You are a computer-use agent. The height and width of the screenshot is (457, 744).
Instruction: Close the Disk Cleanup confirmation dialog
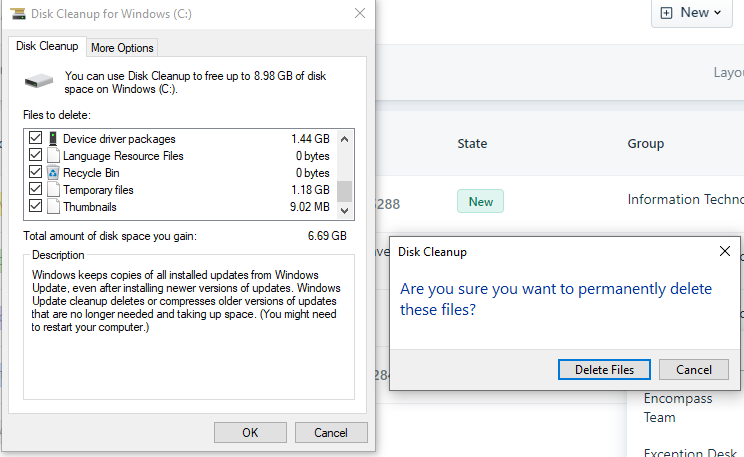click(725, 251)
